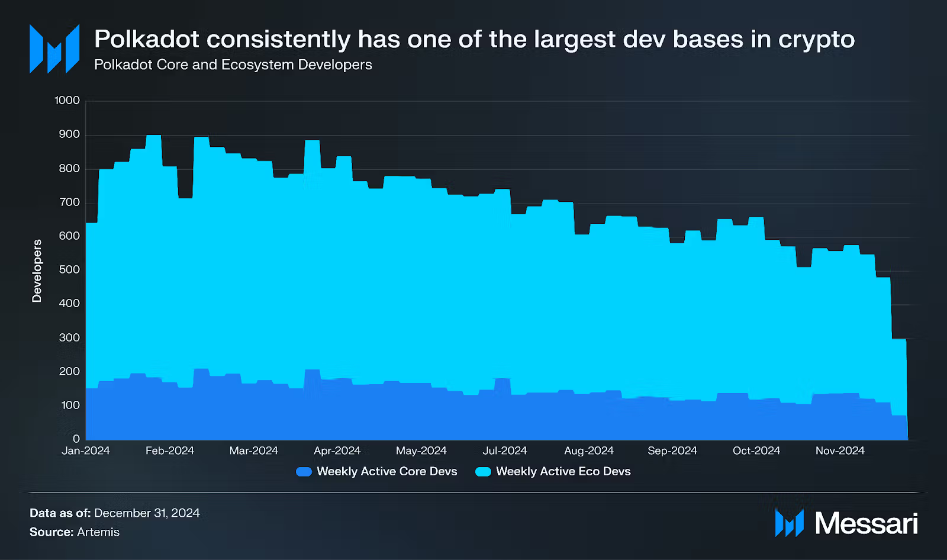The height and width of the screenshot is (560, 947).
Task: Click the Messari wordmark
Action: point(867,523)
